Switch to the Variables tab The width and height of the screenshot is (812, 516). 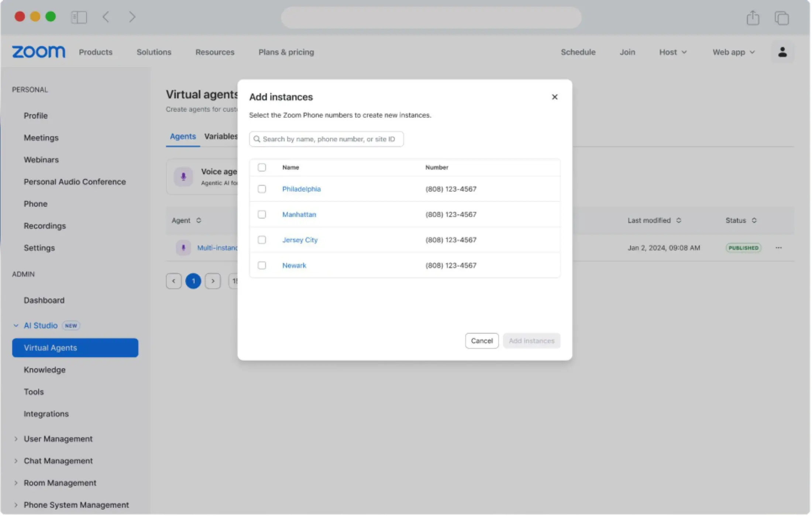[x=221, y=136]
